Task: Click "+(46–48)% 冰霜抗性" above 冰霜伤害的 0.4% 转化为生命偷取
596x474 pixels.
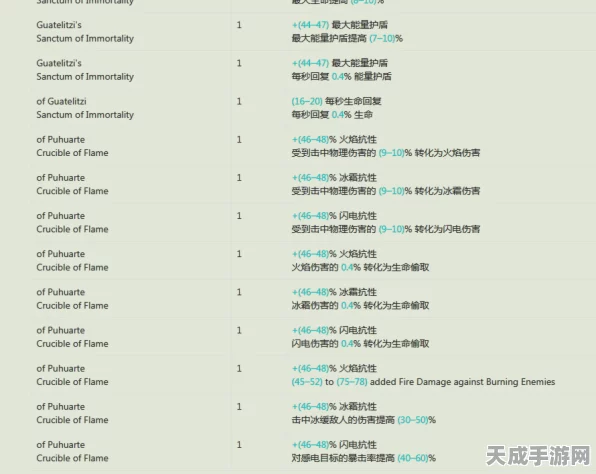Action: tap(334, 292)
